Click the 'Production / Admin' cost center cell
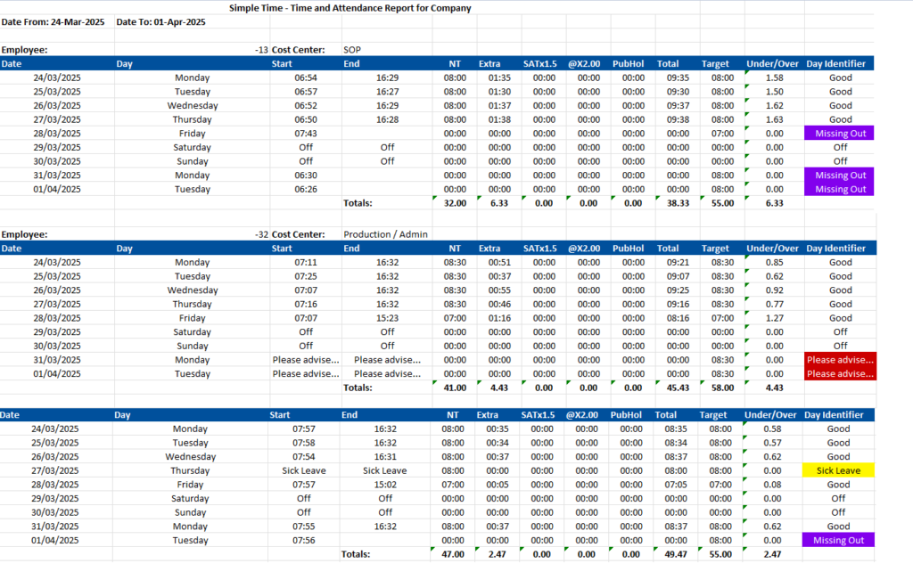The image size is (913, 588). (385, 234)
